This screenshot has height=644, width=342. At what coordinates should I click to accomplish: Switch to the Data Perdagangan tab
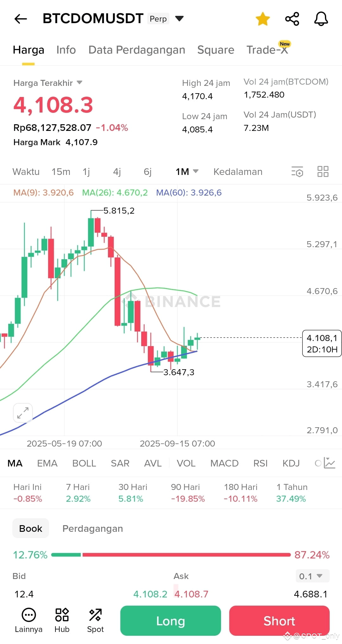tap(137, 50)
